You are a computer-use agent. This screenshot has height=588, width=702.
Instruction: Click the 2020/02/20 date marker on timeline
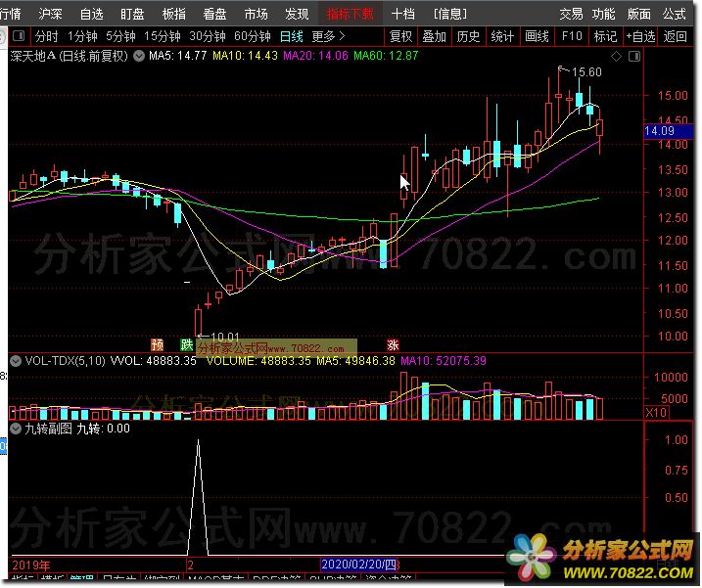pos(356,565)
